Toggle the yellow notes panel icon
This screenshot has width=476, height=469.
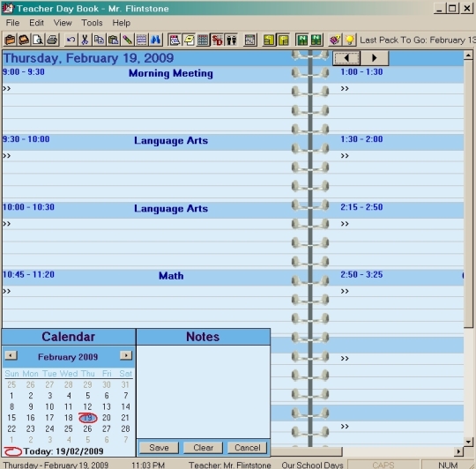click(189, 40)
